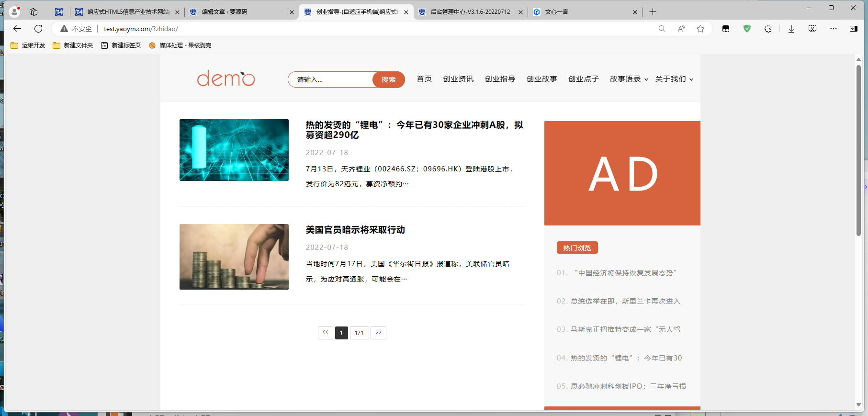Open the coins and hand article thumbnail
This screenshot has height=416, width=868.
[x=234, y=257]
